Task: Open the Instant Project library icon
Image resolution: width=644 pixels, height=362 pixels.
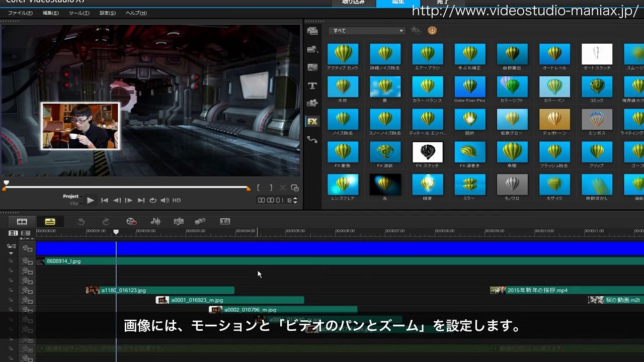Action: (312, 49)
